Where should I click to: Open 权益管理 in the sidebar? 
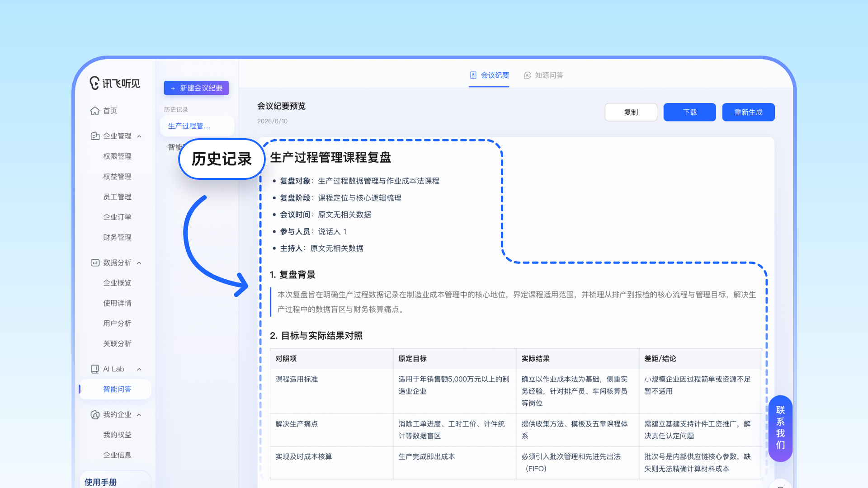pos(117,177)
